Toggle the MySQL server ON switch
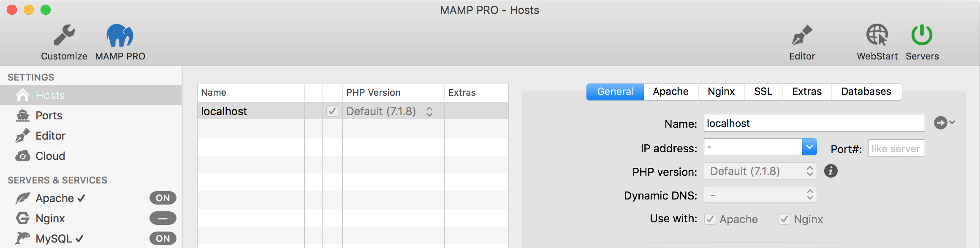980x248 pixels. (163, 238)
